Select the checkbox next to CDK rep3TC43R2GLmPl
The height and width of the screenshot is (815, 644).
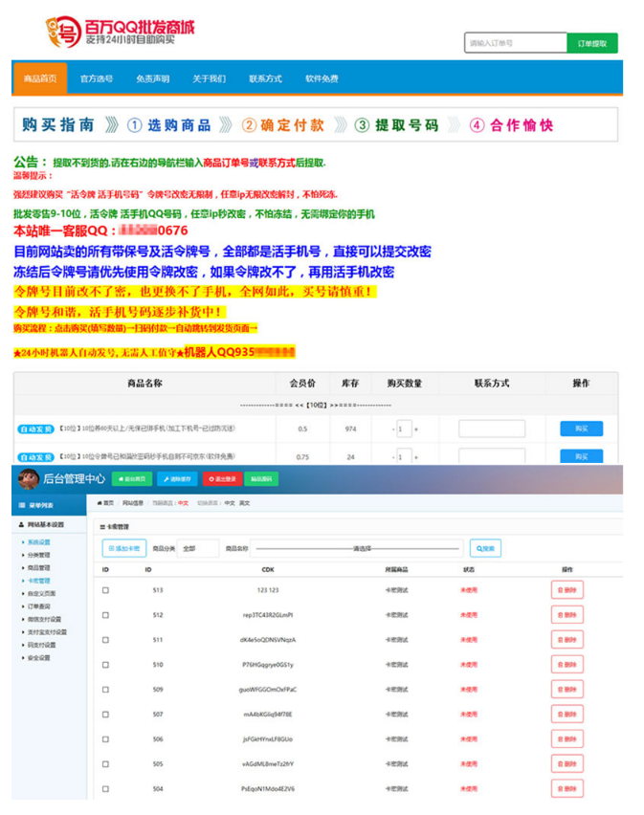click(x=106, y=615)
